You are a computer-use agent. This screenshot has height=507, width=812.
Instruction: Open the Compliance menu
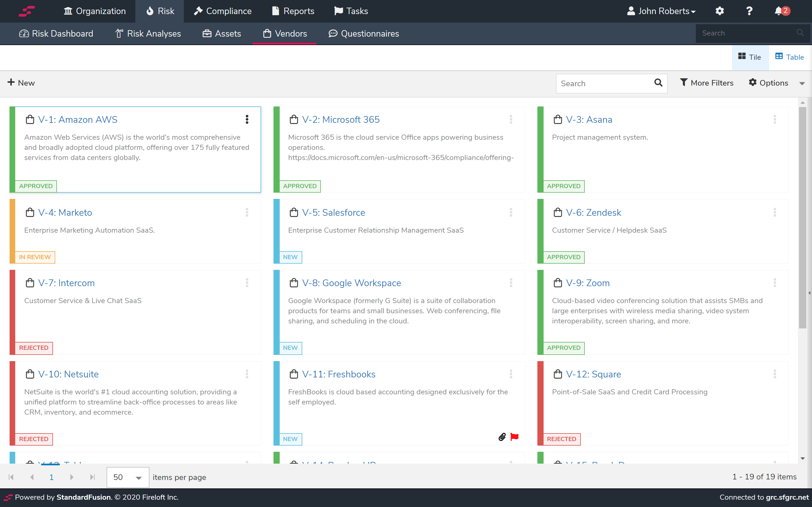tap(223, 11)
